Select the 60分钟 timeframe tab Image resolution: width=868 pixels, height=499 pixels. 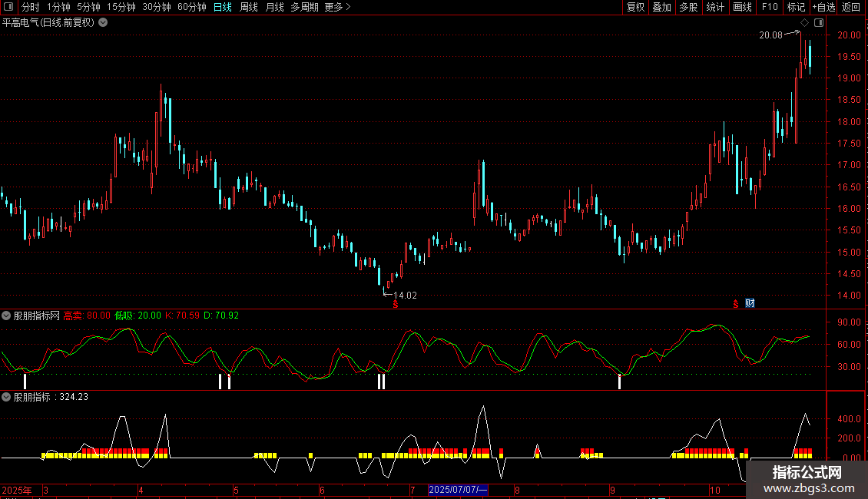pos(192,7)
